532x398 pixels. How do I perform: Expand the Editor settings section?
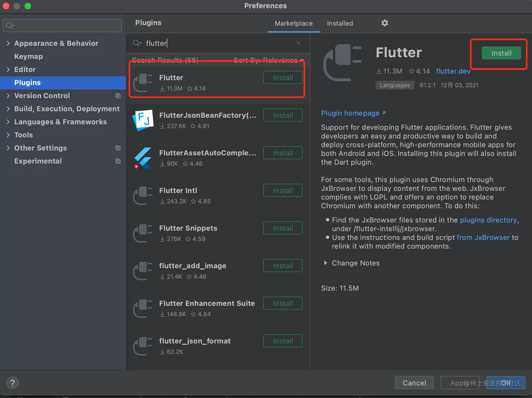[x=8, y=69]
